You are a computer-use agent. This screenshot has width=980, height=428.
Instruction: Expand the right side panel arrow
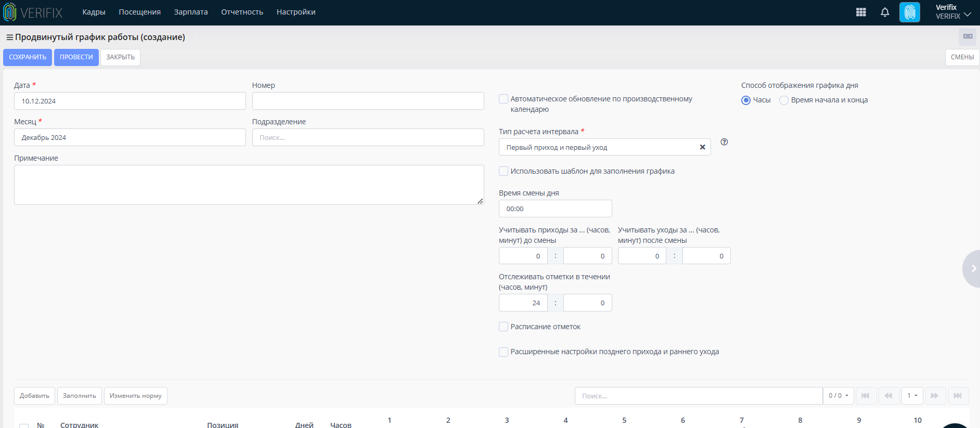point(973,268)
